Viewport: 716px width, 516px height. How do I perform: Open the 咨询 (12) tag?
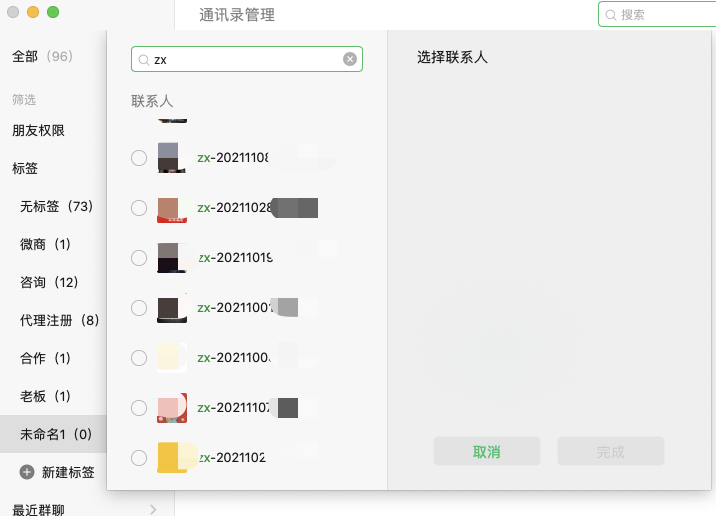click(49, 282)
